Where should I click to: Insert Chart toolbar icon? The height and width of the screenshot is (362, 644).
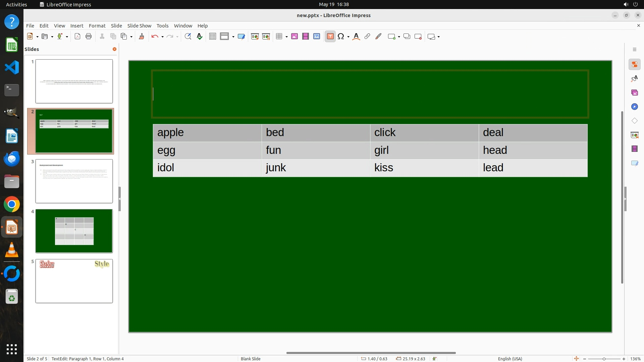[x=317, y=37]
